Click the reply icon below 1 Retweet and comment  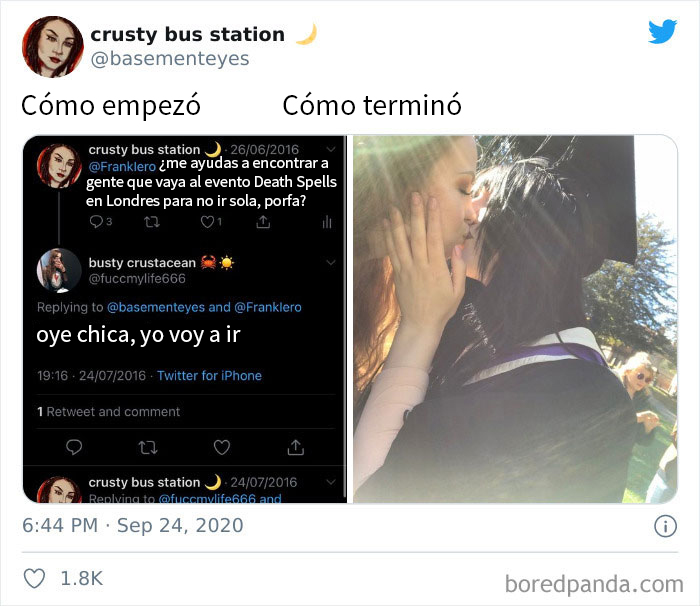(74, 447)
